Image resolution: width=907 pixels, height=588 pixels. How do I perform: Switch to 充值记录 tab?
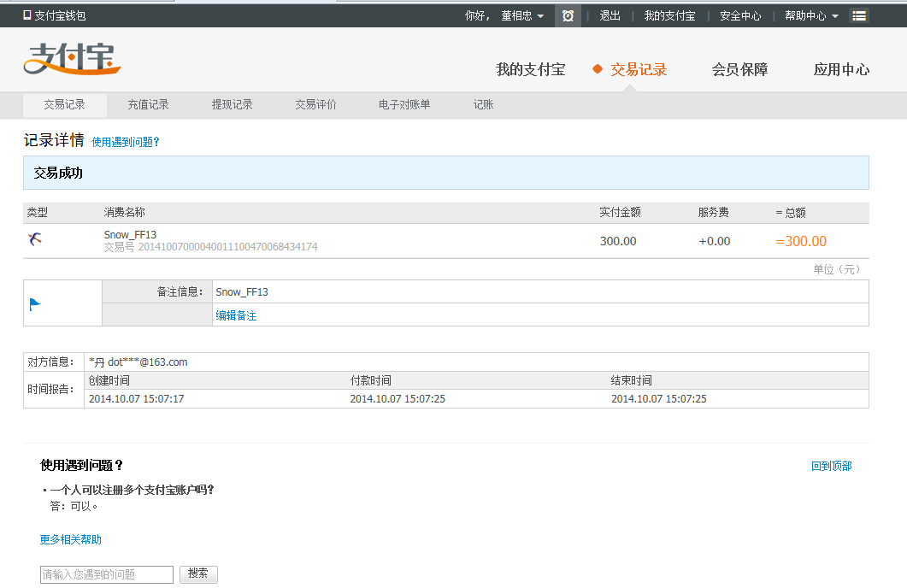[148, 104]
